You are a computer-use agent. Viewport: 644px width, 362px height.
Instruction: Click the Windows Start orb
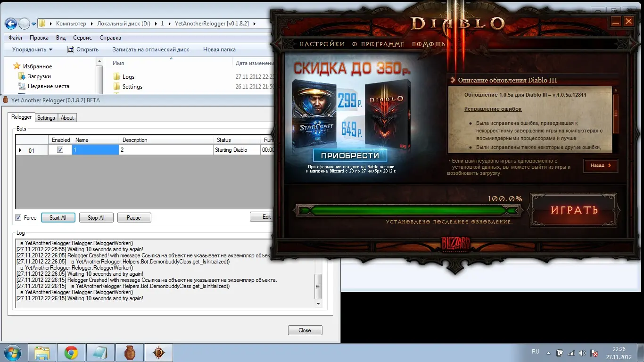point(11,353)
